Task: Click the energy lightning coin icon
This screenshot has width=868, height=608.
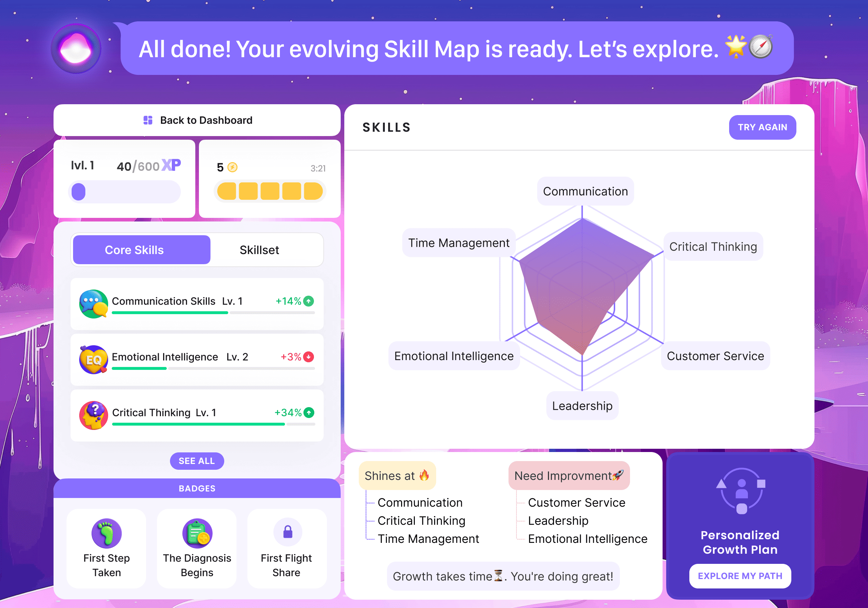Action: coord(233,167)
